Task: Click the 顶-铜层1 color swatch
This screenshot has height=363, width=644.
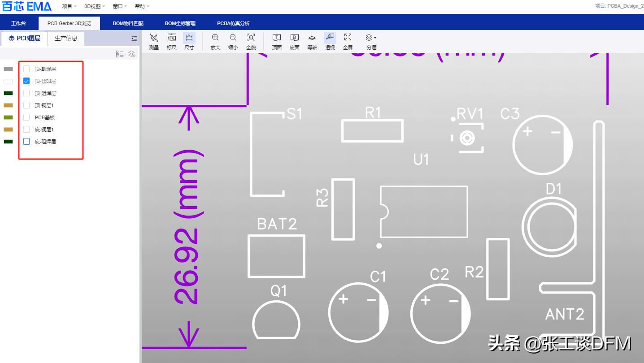Action: (9, 105)
